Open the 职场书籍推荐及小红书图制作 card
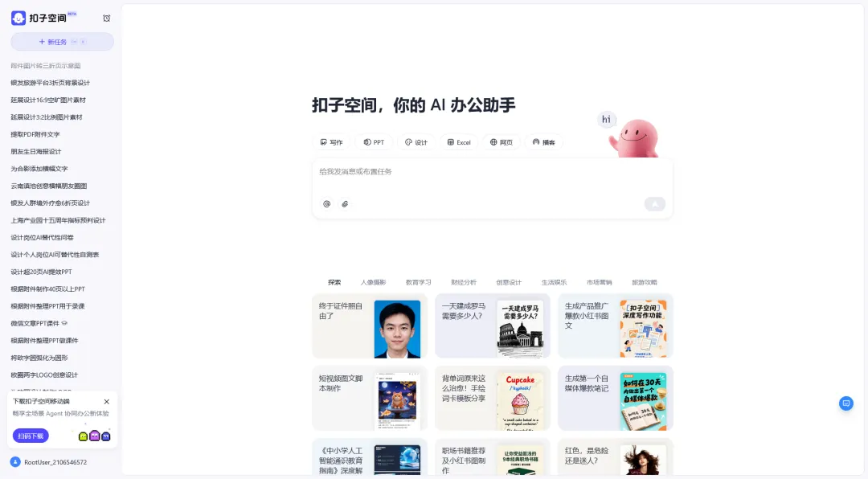The height and width of the screenshot is (479, 868). click(493, 456)
